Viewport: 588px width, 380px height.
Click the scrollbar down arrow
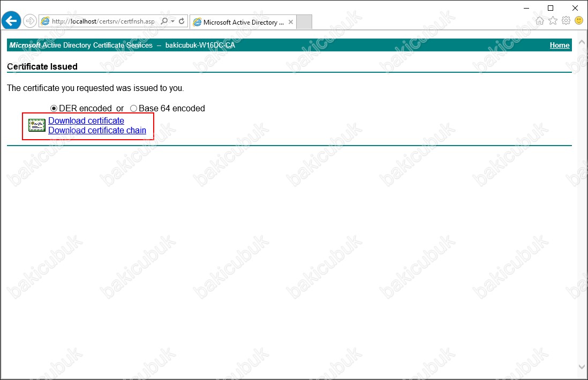582,367
